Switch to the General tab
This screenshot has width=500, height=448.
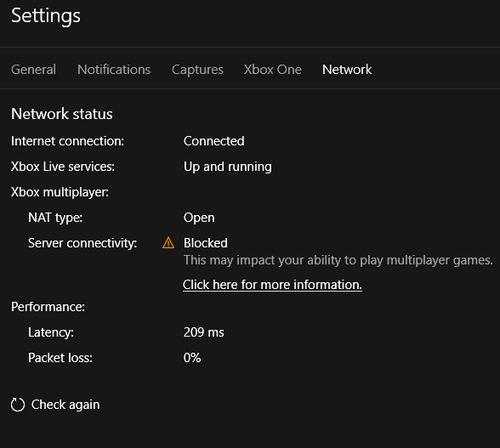[x=33, y=70]
